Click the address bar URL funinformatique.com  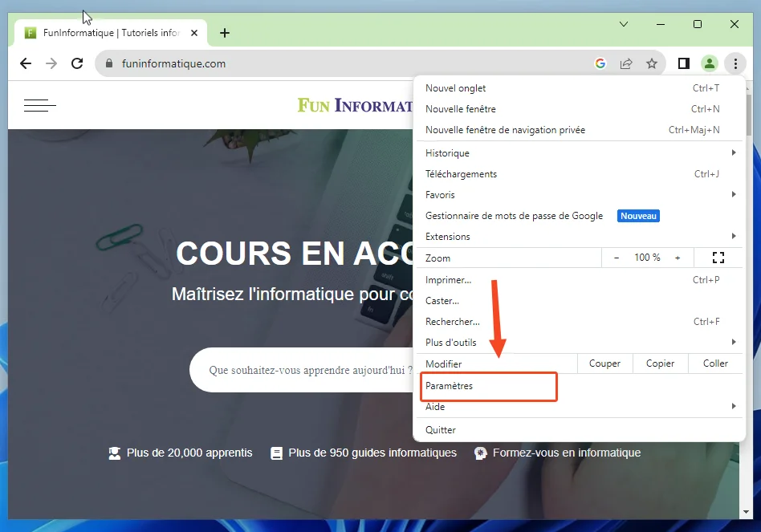(x=173, y=63)
